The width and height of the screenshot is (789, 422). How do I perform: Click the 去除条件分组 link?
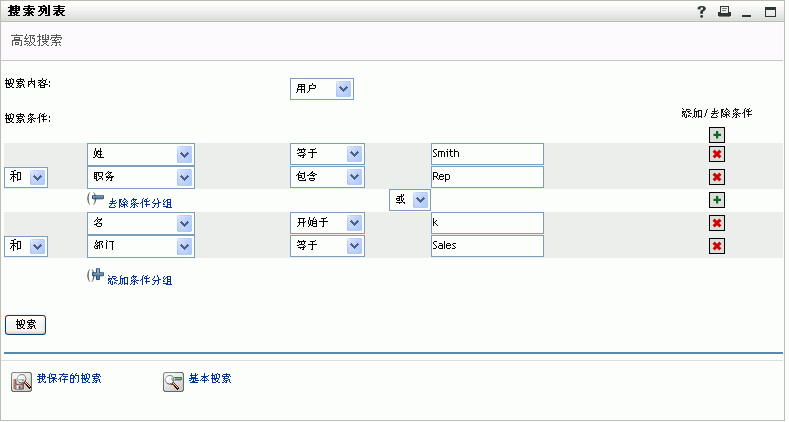[139, 201]
